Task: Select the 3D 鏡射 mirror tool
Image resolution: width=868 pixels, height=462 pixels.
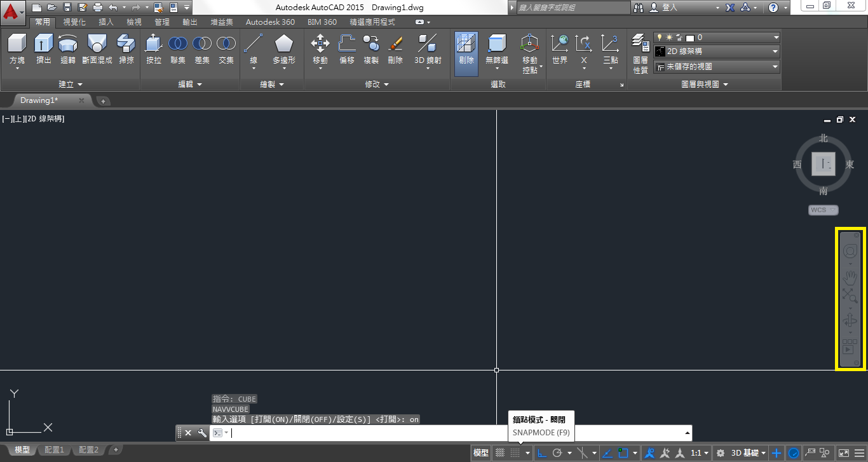Action: (x=428, y=50)
